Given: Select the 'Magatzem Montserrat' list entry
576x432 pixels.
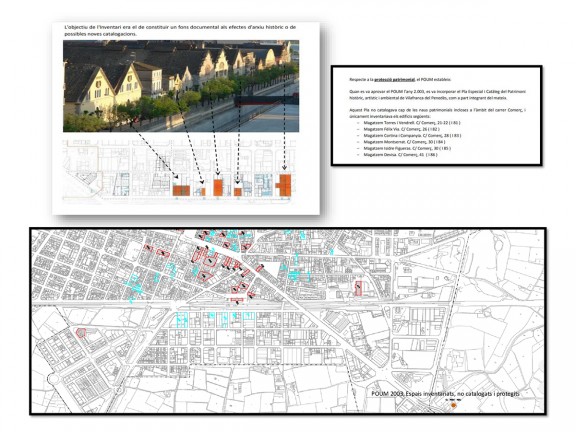Looking at the screenshot, I should [404, 142].
